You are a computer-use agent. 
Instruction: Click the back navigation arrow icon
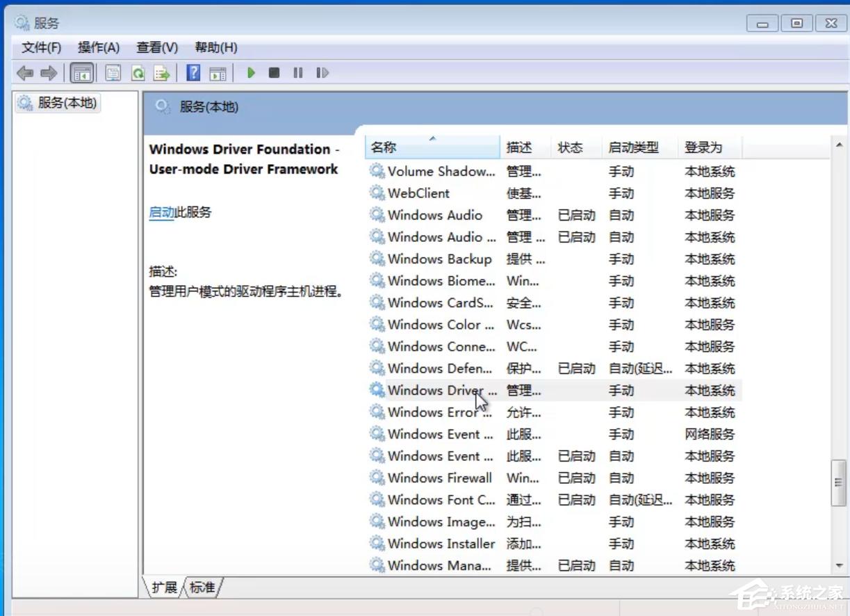pos(26,72)
